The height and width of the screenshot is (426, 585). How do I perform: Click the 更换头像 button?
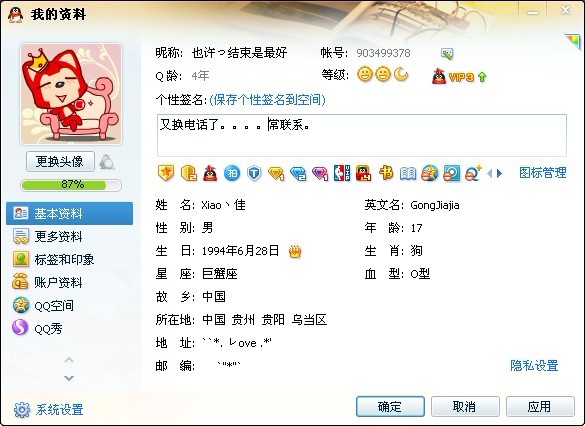pyautogui.click(x=60, y=162)
